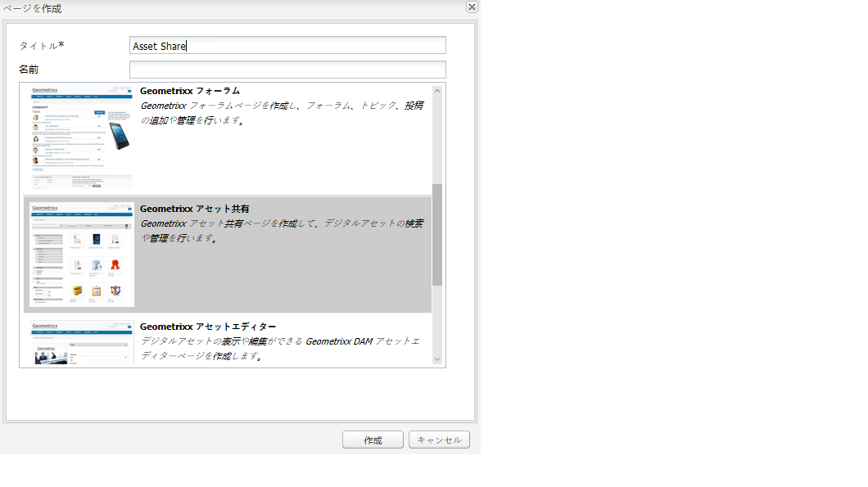Click the キャンセル button

point(439,440)
